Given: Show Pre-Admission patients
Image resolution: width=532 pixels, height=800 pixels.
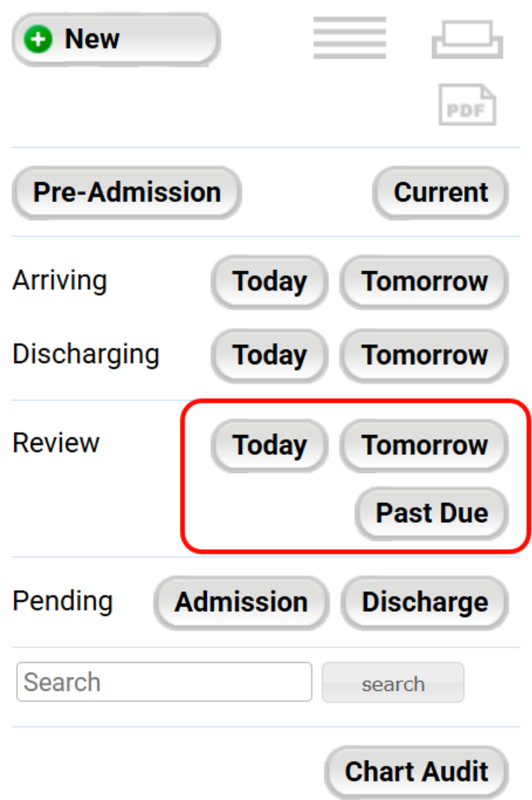Looking at the screenshot, I should (126, 193).
